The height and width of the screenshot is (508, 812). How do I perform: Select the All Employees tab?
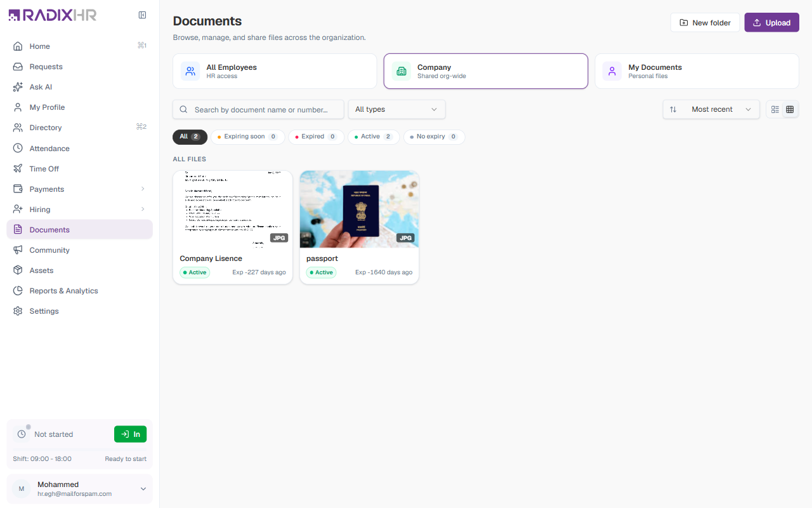[x=275, y=71]
